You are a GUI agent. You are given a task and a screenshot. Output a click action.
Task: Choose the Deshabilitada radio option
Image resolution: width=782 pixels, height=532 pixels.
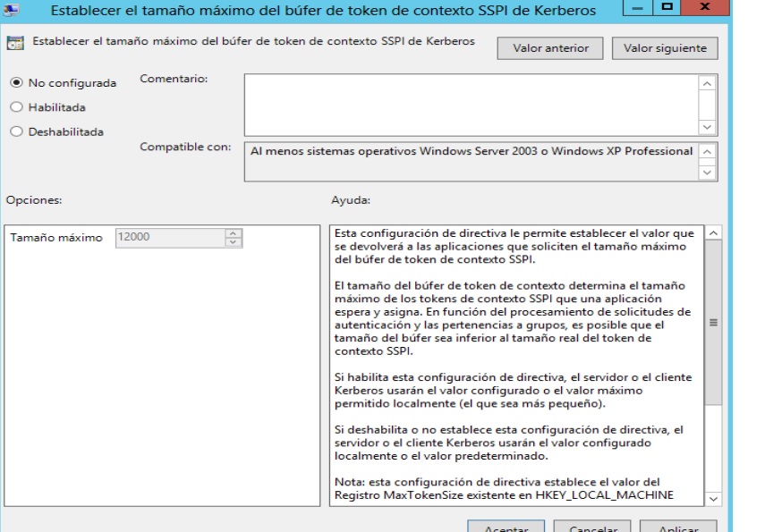(x=15, y=131)
